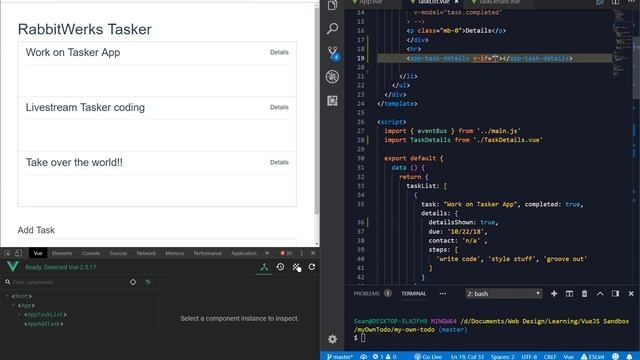The width and height of the screenshot is (640, 360).
Task: Move terminal panel to the side
Action: 616,293
